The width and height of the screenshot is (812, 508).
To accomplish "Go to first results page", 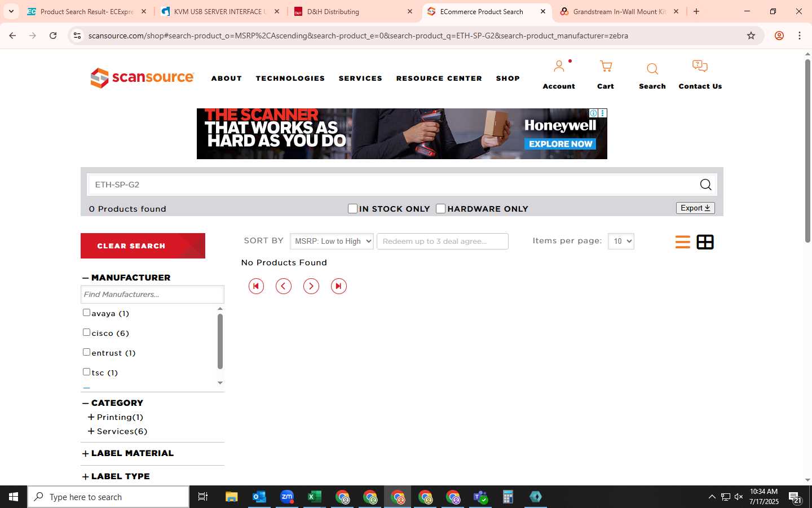I will pos(256,286).
